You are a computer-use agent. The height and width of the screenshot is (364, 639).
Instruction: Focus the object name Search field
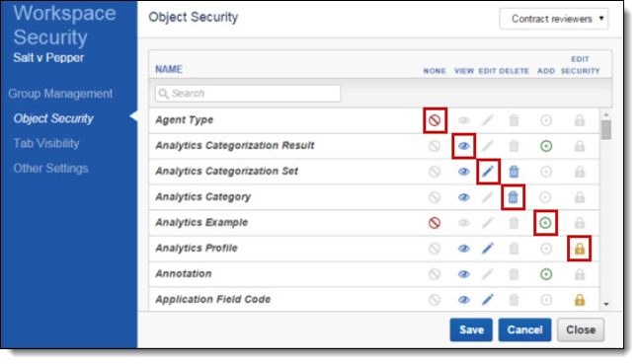pos(248,94)
